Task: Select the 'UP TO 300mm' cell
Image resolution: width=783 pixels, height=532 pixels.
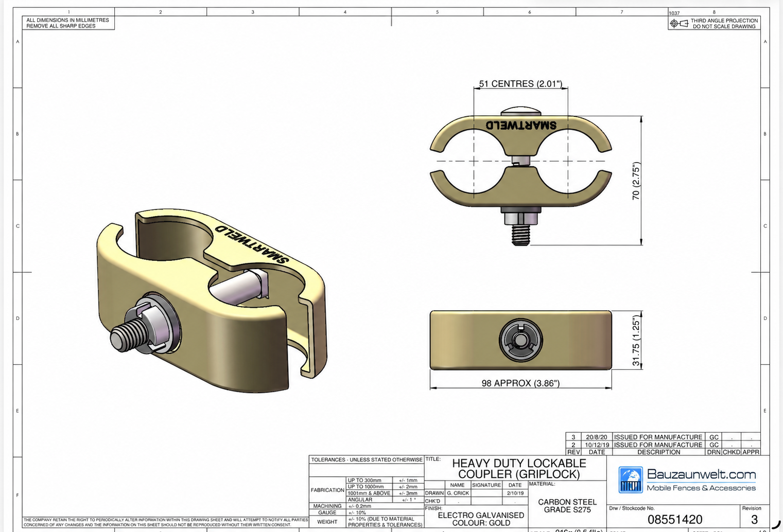Action: tap(364, 480)
